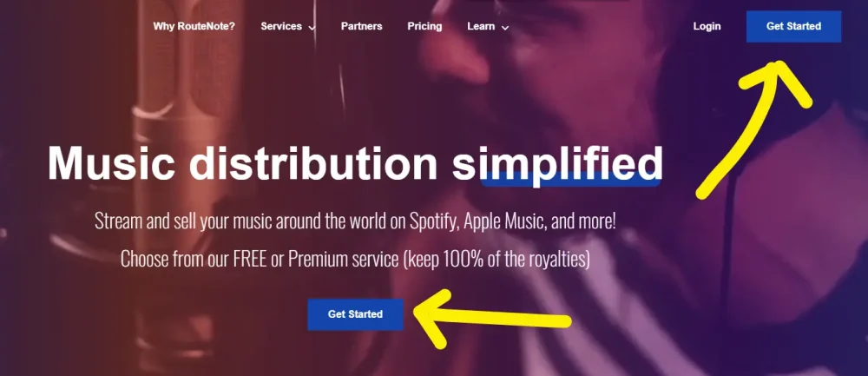868x376 pixels.
Task: View the Pricing page
Action: [424, 26]
